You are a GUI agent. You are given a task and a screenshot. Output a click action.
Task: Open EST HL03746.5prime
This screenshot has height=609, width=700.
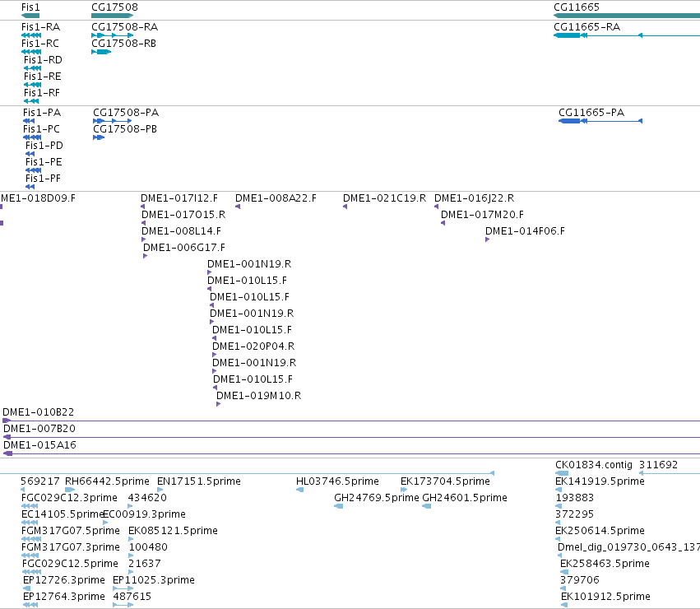click(x=300, y=490)
